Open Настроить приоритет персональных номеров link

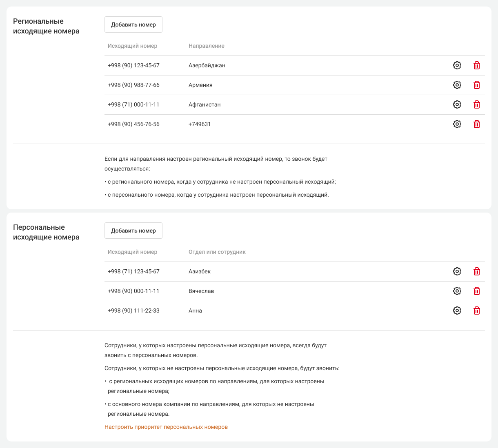click(x=166, y=427)
